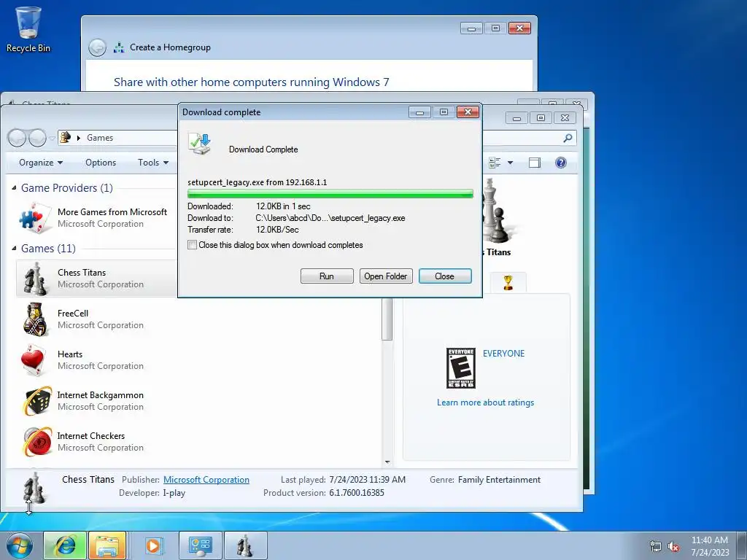Image resolution: width=747 pixels, height=560 pixels.
Task: Open the Start menu
Action: [20, 545]
